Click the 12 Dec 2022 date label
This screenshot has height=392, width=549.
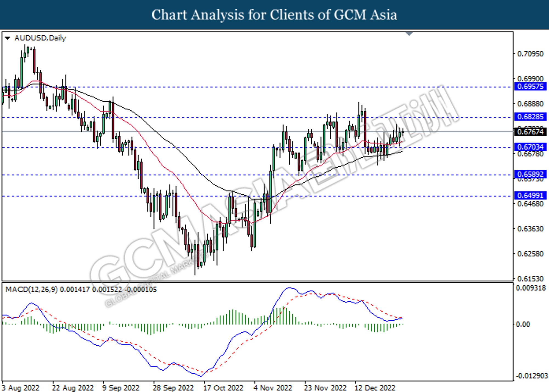[375, 388]
